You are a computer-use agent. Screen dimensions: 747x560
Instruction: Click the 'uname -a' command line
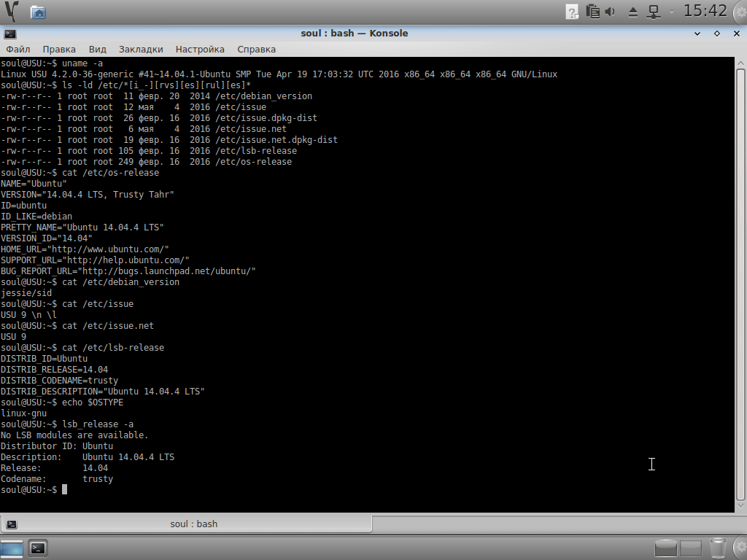(x=52, y=63)
